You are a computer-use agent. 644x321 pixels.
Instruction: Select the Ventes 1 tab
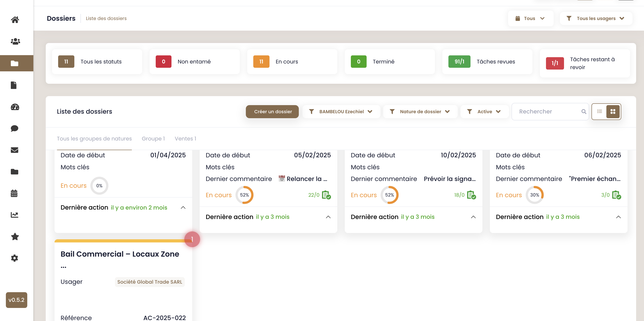(x=185, y=139)
